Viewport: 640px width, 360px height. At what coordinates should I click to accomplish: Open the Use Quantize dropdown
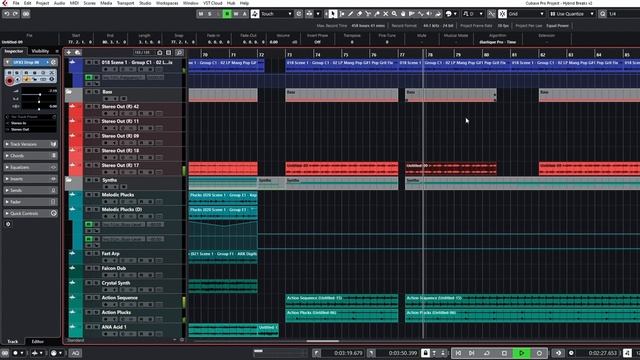(x=572, y=14)
